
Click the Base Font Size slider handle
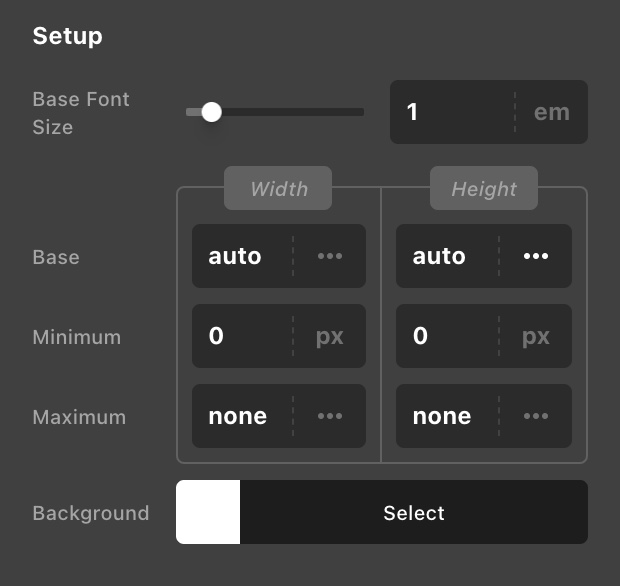coord(212,112)
